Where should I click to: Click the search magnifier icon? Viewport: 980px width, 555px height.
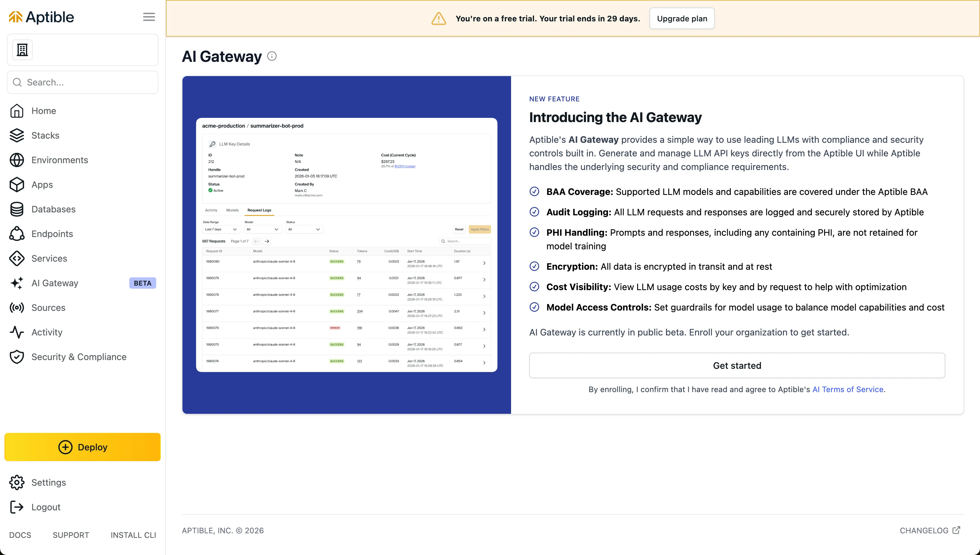[17, 82]
